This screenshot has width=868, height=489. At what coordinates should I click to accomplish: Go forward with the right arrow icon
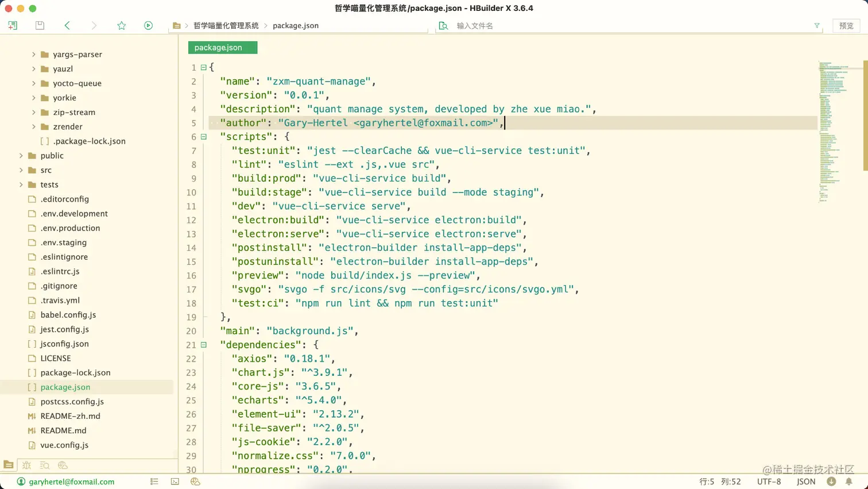pos(94,25)
